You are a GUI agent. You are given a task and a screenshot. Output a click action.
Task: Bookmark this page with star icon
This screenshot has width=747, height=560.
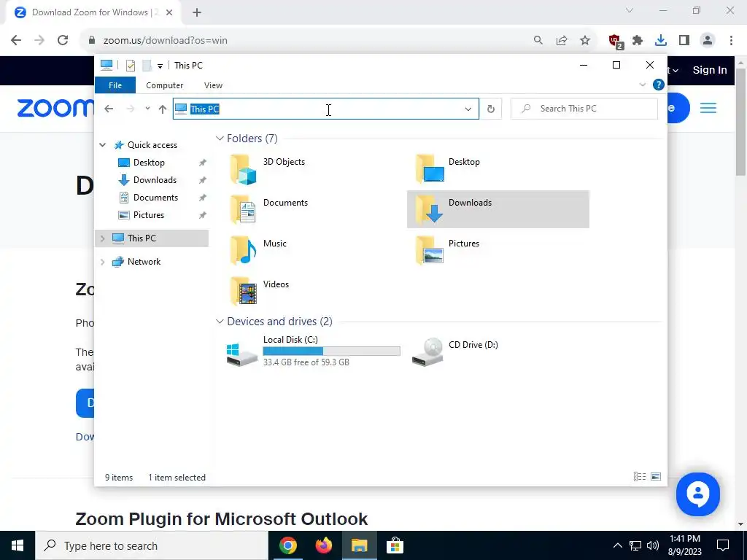pyautogui.click(x=585, y=41)
